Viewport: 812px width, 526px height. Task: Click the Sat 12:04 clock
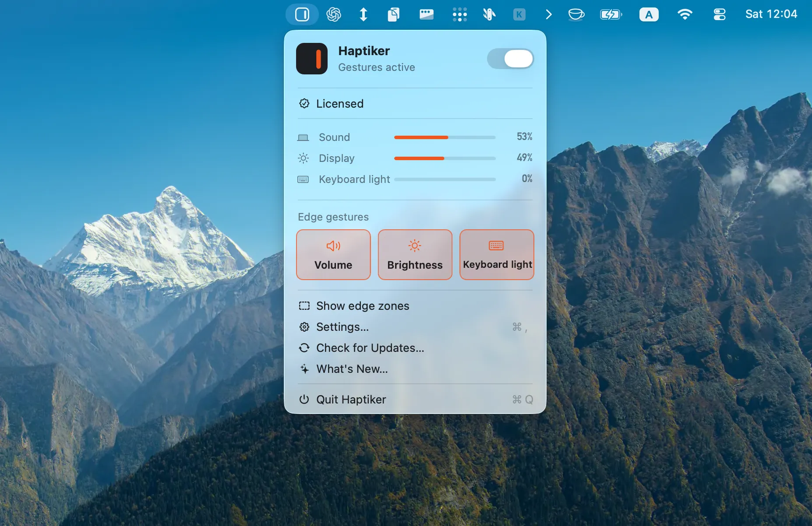pyautogui.click(x=771, y=14)
